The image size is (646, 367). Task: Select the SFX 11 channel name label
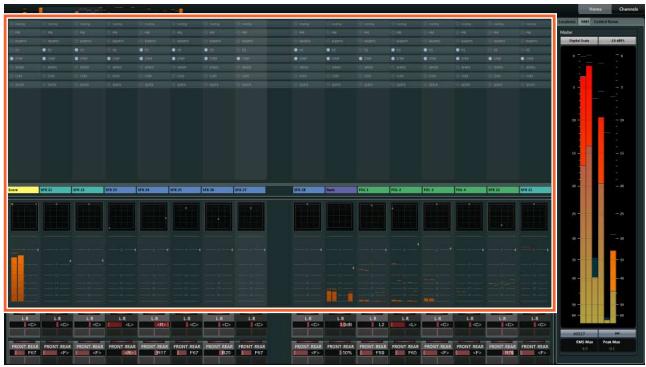56,190
